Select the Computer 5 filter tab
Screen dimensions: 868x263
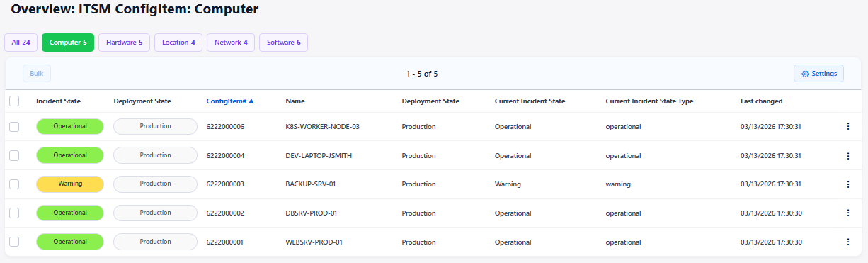coord(68,43)
